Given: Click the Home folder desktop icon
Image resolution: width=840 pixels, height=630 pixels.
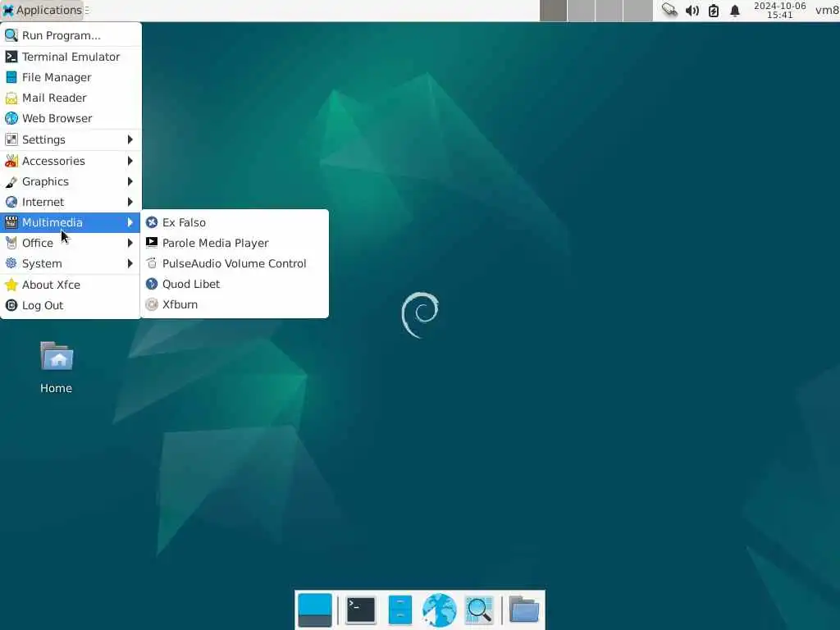Looking at the screenshot, I should tap(57, 367).
